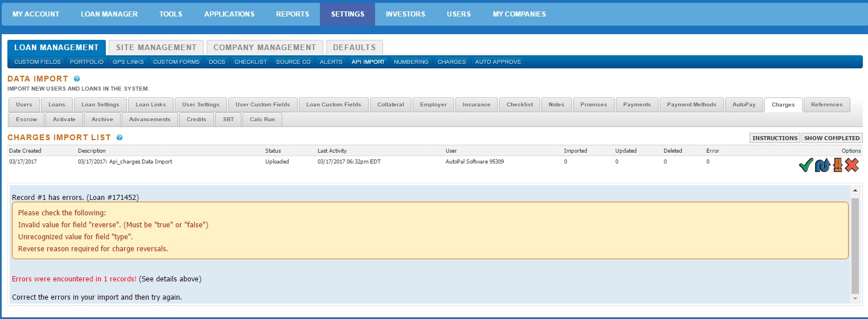Open the Promises import tab
Screen dimensions: 868x319
(594, 105)
